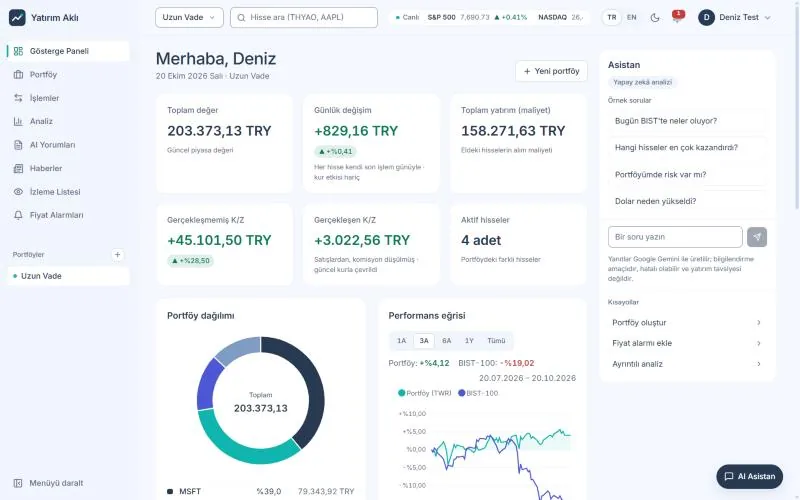Screen dimensions: 800x500
Task: Click the 4 adet active stocks value
Action: point(481,240)
